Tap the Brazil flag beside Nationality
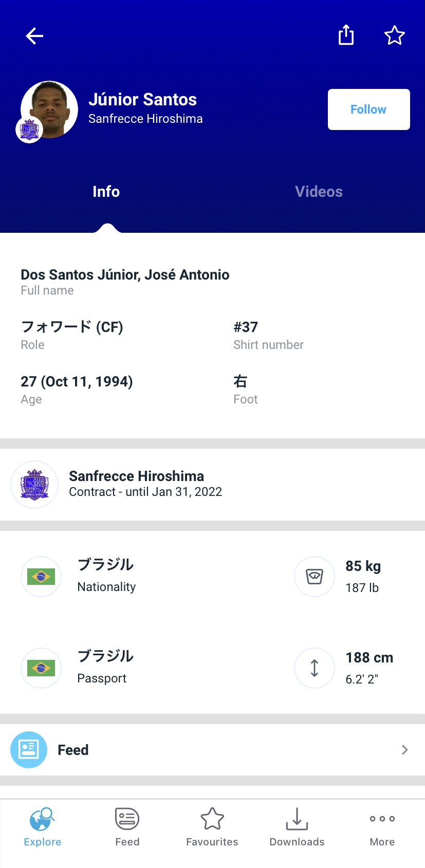Viewport: 425px width, 868px height. coord(41,577)
